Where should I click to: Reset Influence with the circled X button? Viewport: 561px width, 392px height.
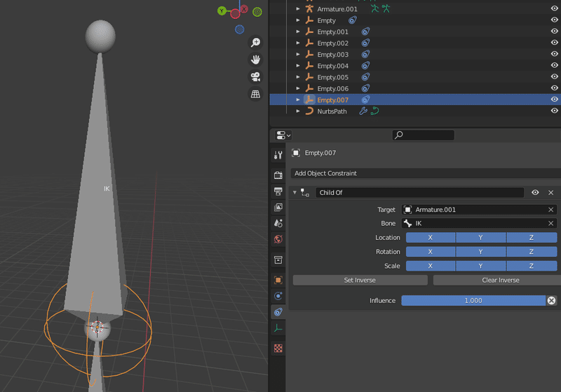pos(551,301)
